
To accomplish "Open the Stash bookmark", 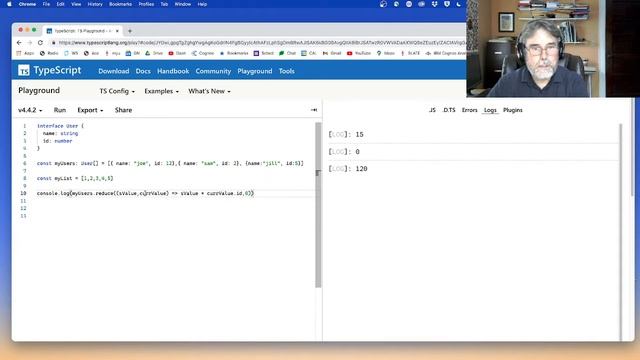I will [x=177, y=53].
